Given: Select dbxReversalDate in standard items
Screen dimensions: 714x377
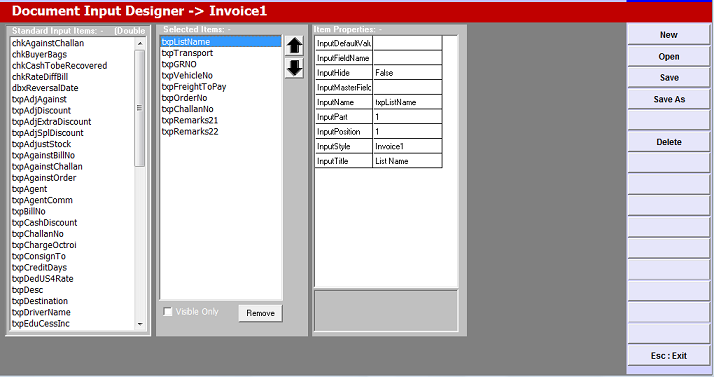Looking at the screenshot, I should click(72, 88).
